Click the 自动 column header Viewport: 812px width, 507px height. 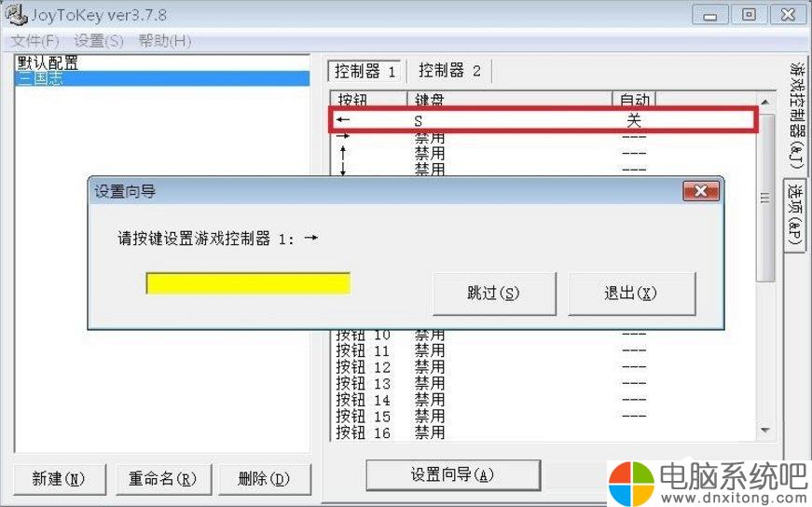(634, 99)
